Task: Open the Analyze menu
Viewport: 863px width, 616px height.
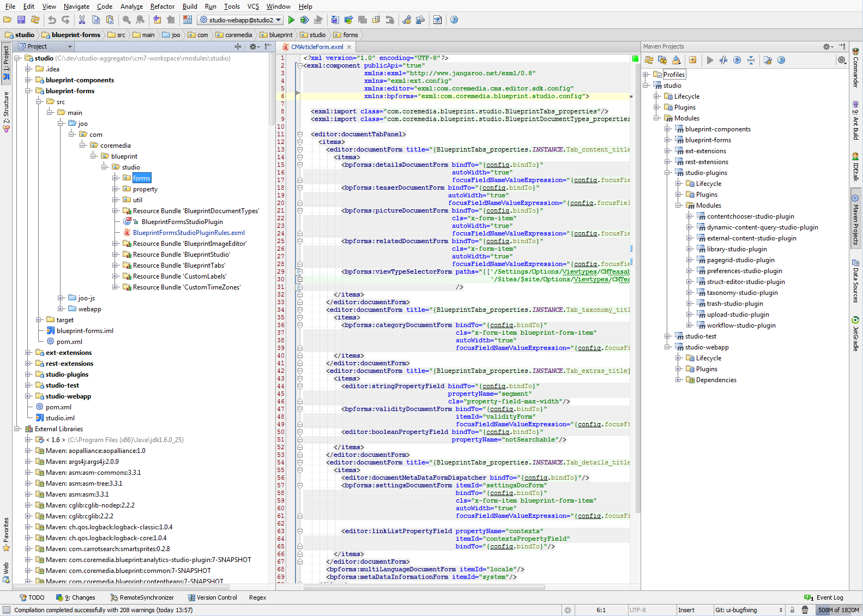Action: (x=131, y=7)
